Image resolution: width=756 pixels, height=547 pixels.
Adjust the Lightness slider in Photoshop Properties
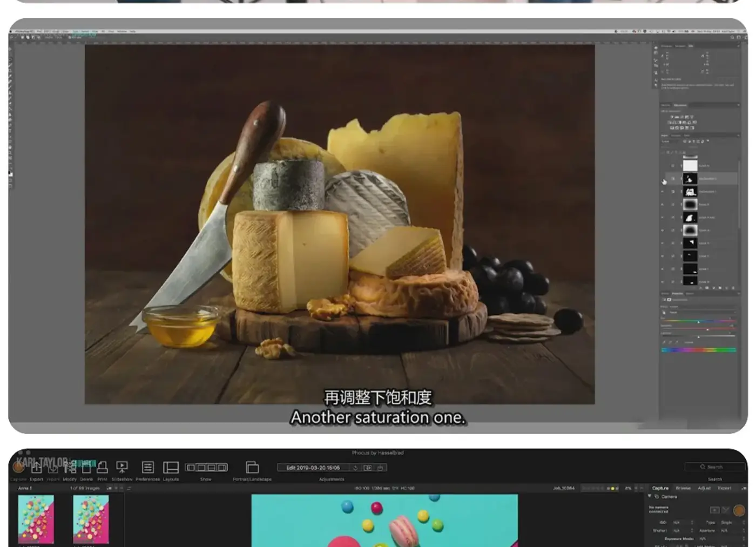(698, 337)
